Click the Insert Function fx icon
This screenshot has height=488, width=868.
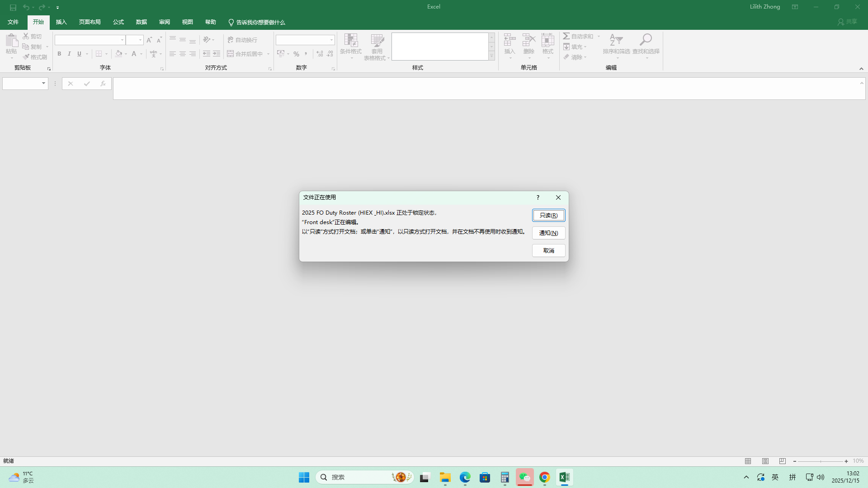(103, 84)
